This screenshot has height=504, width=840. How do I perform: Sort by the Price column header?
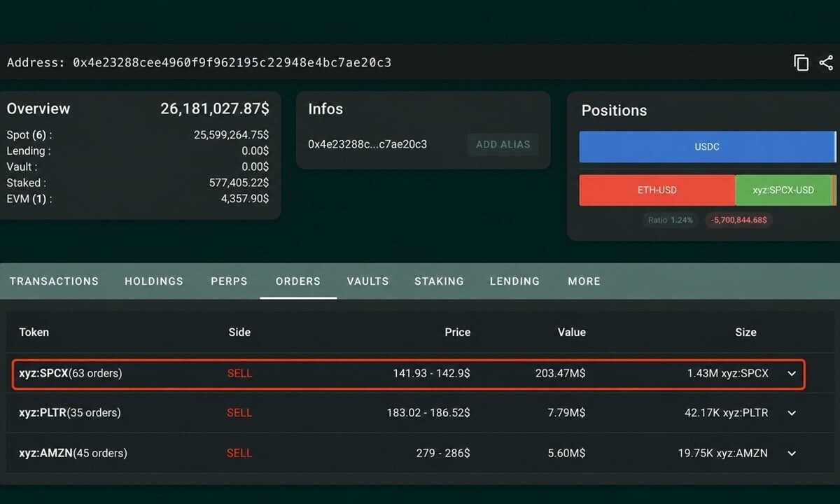pos(457,332)
